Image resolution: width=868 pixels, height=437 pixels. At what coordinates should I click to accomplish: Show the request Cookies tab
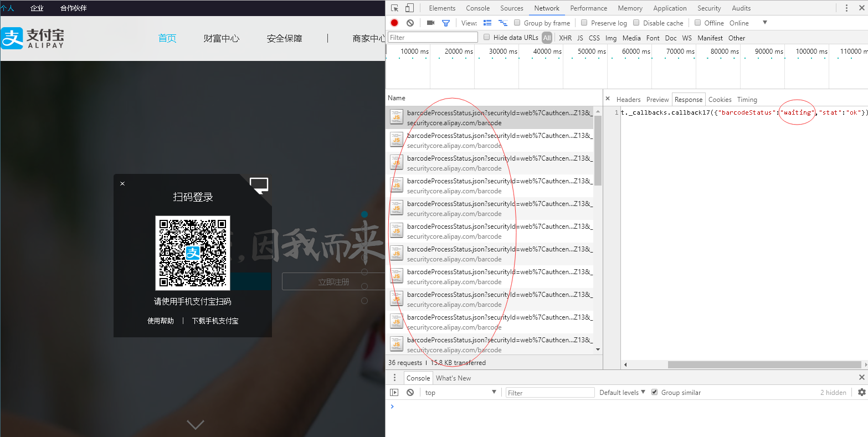(720, 99)
